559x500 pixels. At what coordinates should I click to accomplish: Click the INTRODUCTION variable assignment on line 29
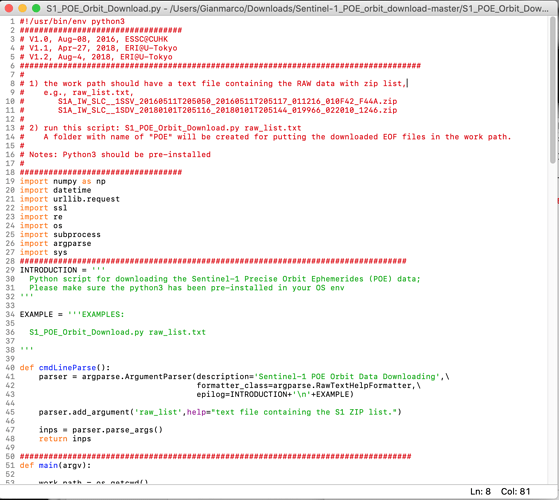click(62, 270)
